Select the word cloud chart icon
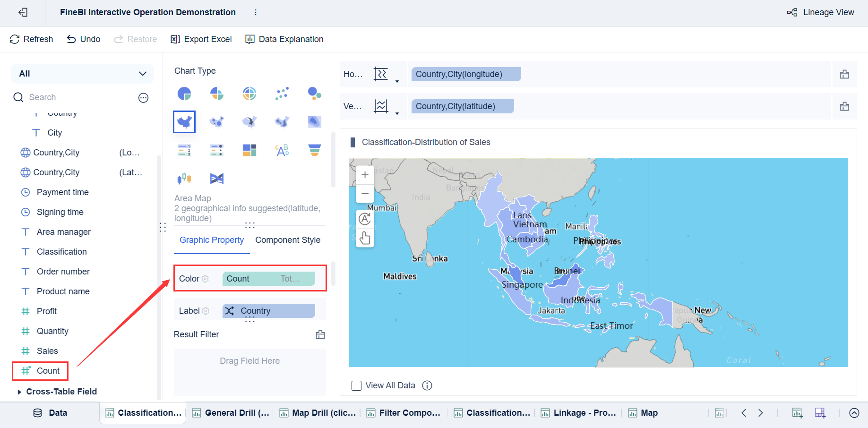The height and width of the screenshot is (428, 868). click(x=282, y=150)
